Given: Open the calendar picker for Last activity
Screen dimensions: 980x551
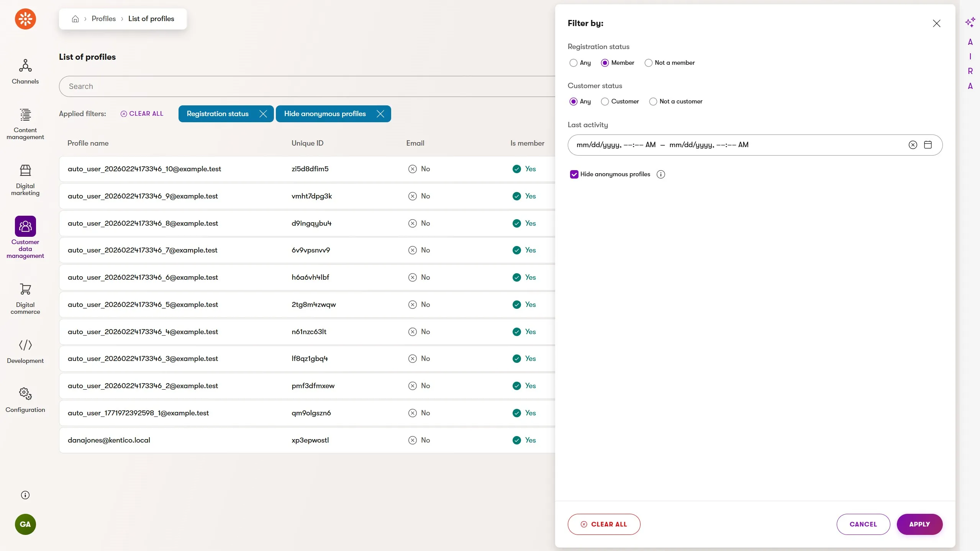Looking at the screenshot, I should (x=928, y=145).
